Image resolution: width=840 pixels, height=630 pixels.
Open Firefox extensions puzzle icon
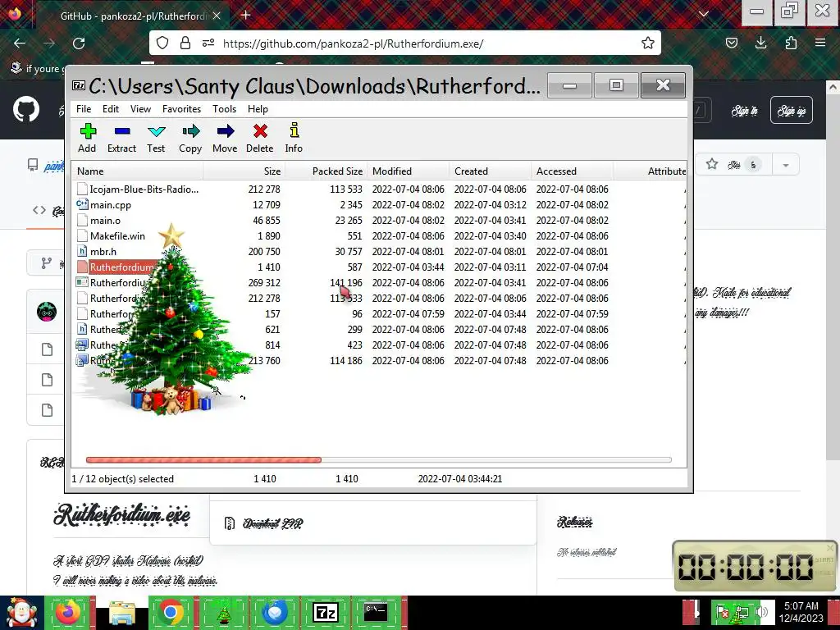click(x=791, y=43)
